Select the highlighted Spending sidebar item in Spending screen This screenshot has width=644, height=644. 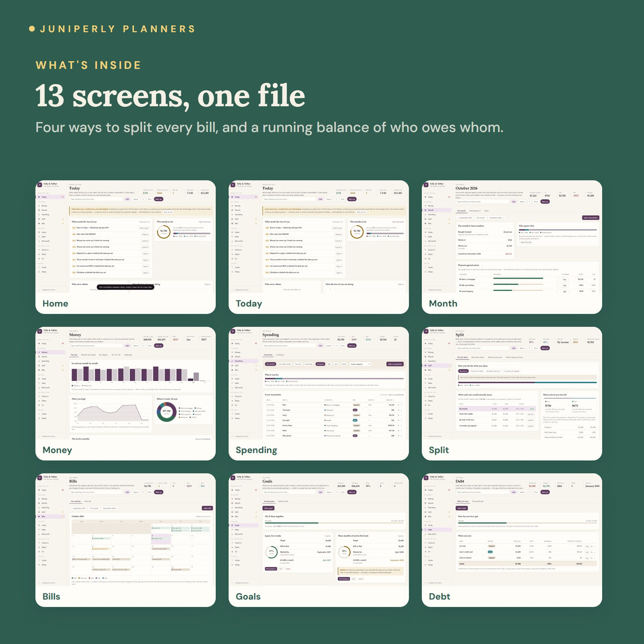[x=244, y=361]
